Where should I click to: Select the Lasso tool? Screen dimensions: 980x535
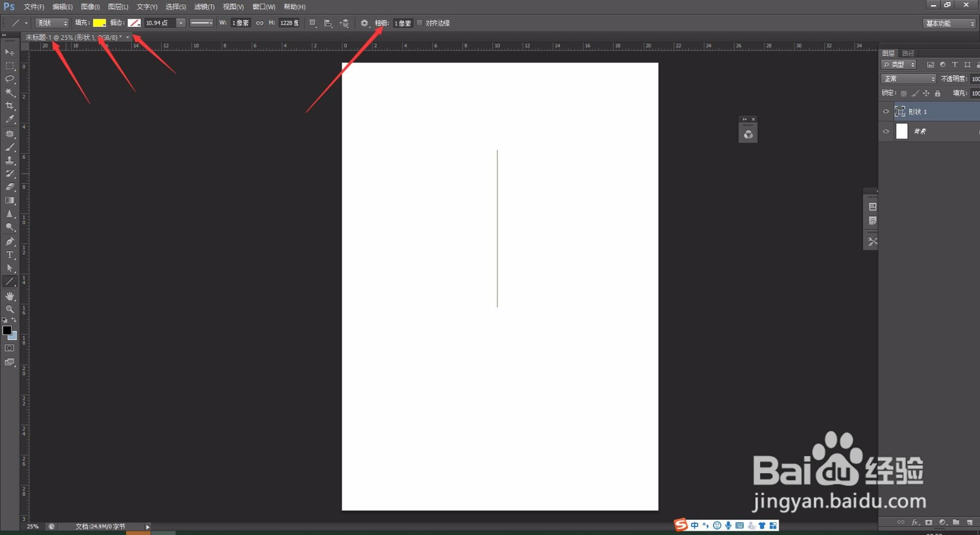click(10, 79)
